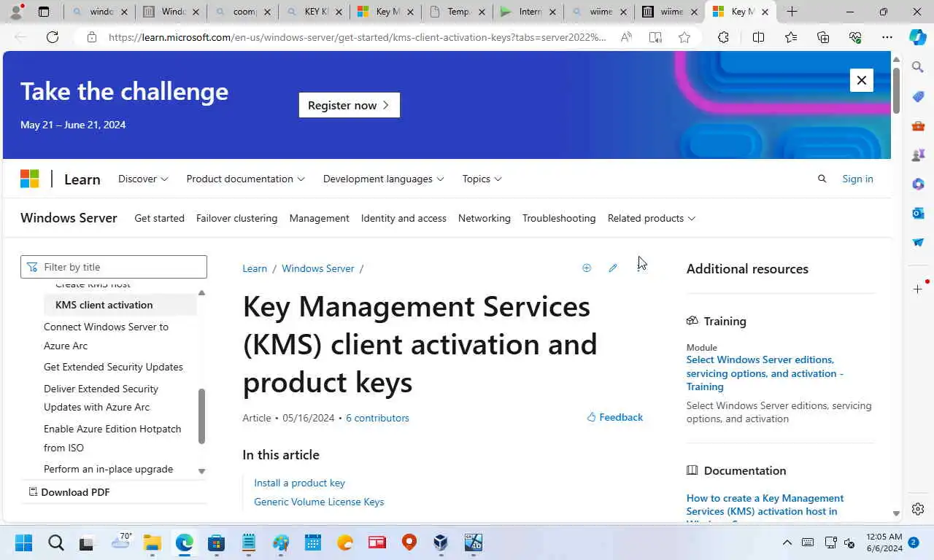934x560 pixels.
Task: Open Connect Windows Server to Azure Arc item
Action: pyautogui.click(x=106, y=336)
